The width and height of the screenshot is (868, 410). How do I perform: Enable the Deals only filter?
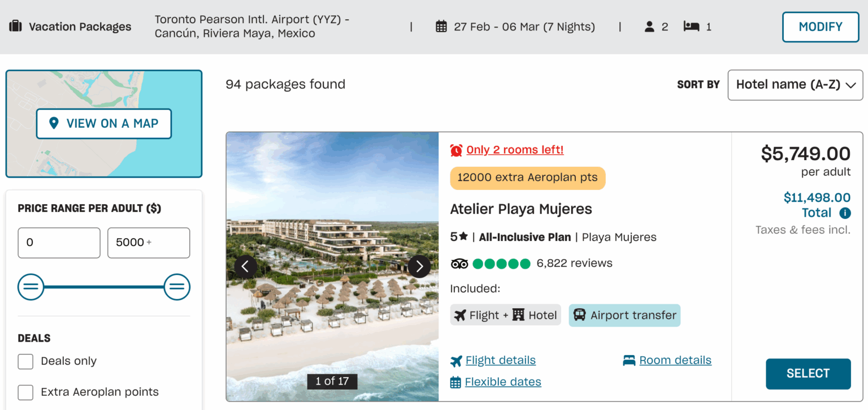pyautogui.click(x=25, y=361)
